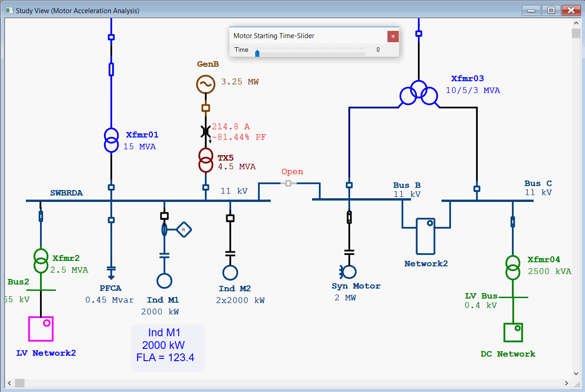Click the breaker above PFCA capacitor
The height and width of the screenshot is (392, 585).
111,220
